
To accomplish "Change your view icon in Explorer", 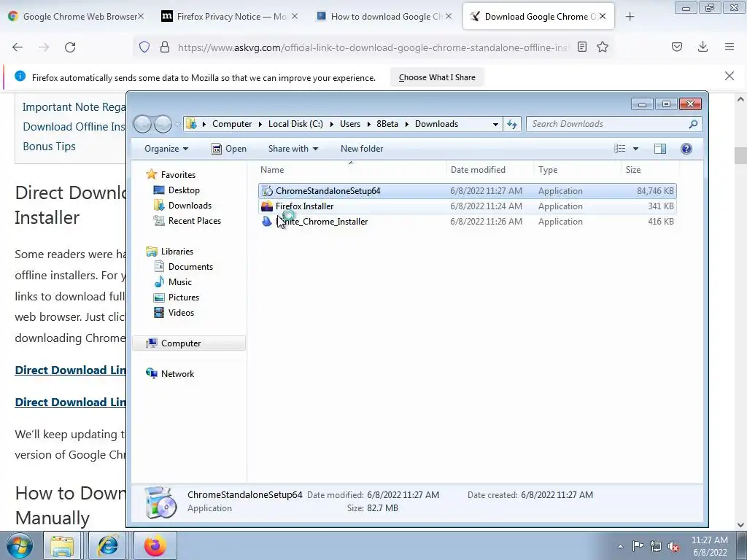I will 620,149.
